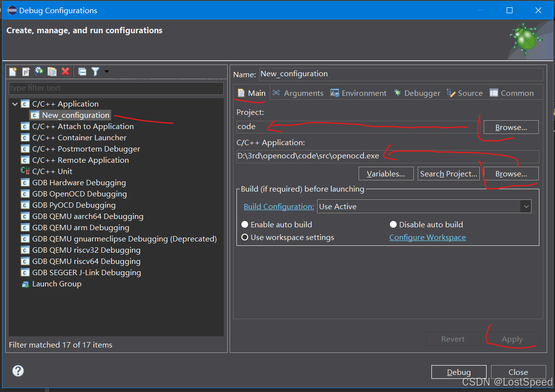The height and width of the screenshot is (392, 555).
Task: Select C/C++ Remote Application
Action: [x=80, y=160]
